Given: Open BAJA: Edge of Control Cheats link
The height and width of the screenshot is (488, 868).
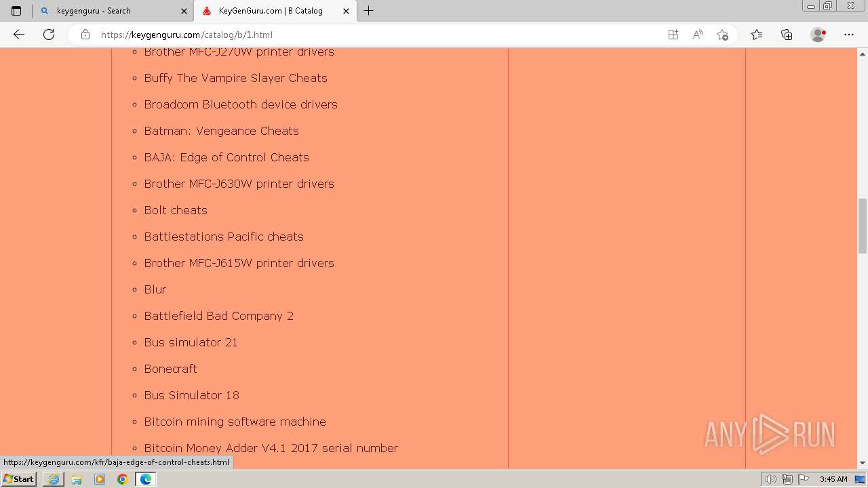Looking at the screenshot, I should 226,157.
